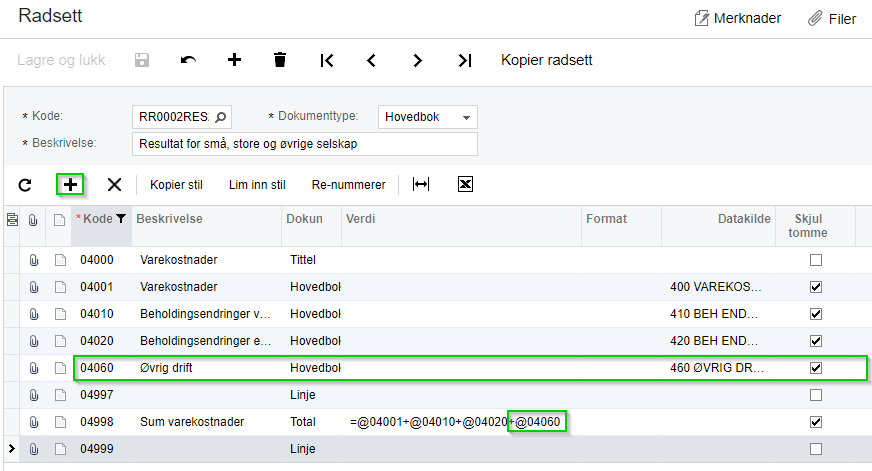Select 'Beholdingsendringer e...' cell
This screenshot has height=471, width=872.
coord(206,341)
